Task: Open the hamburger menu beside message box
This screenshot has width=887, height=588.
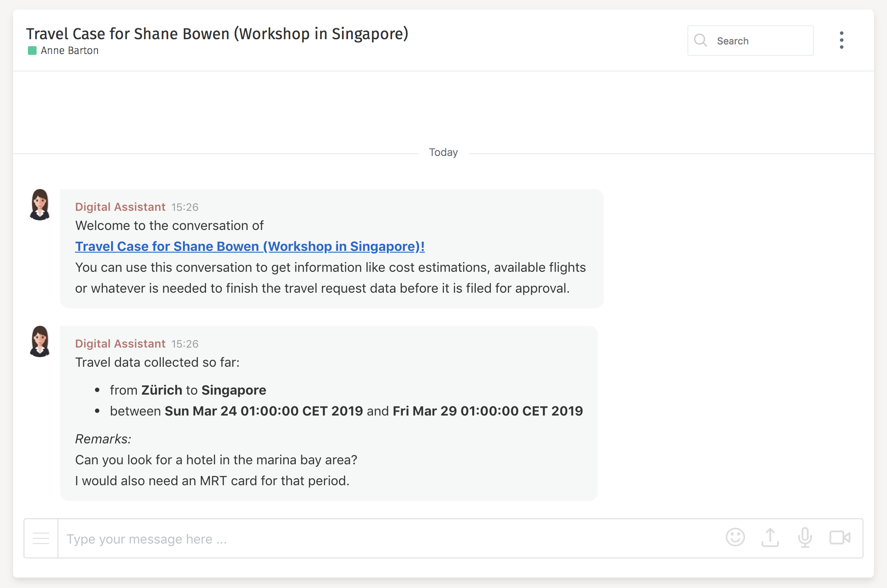Action: click(x=41, y=538)
